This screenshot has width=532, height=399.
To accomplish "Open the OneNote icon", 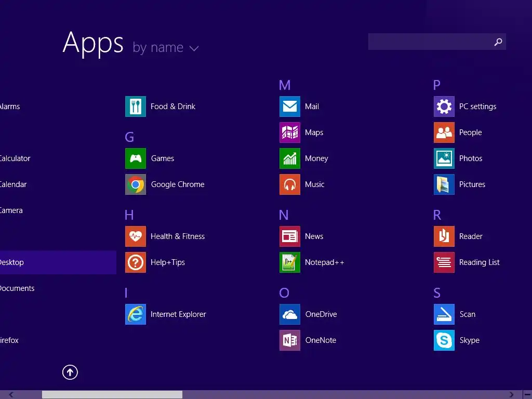I will pyautogui.click(x=290, y=340).
